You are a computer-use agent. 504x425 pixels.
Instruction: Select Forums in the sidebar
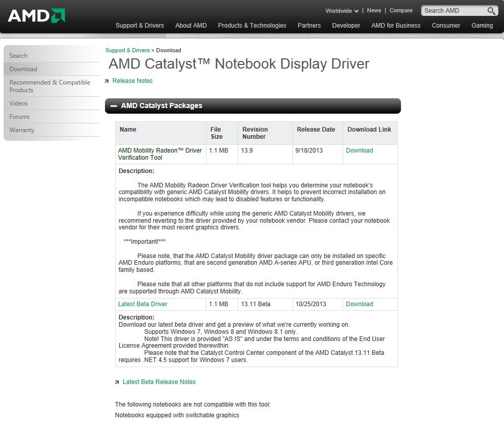[x=52, y=117]
